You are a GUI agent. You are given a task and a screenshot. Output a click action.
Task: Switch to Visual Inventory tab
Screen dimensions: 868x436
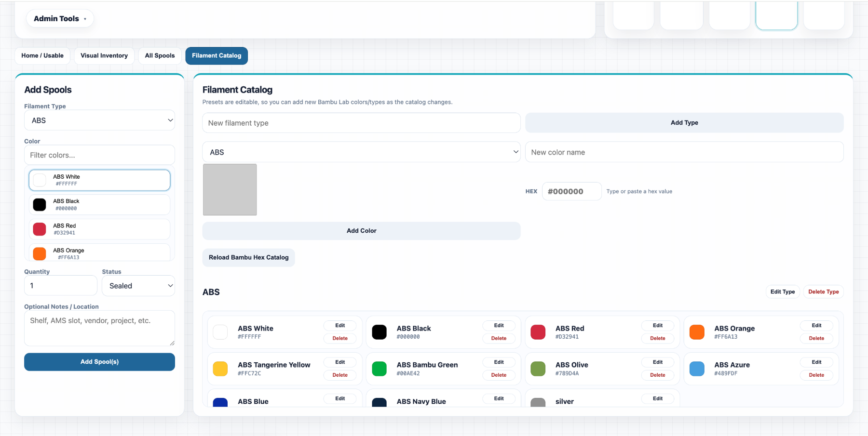(x=104, y=56)
